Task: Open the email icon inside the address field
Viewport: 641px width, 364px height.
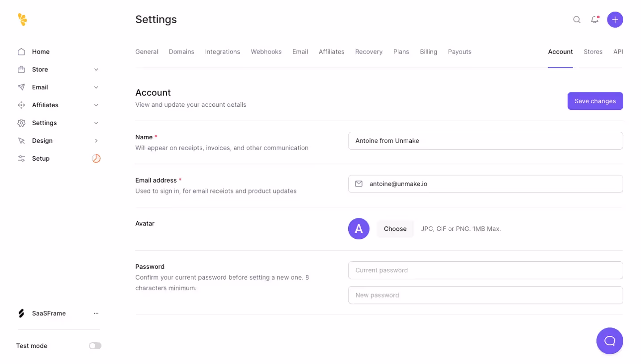Action: (x=359, y=184)
